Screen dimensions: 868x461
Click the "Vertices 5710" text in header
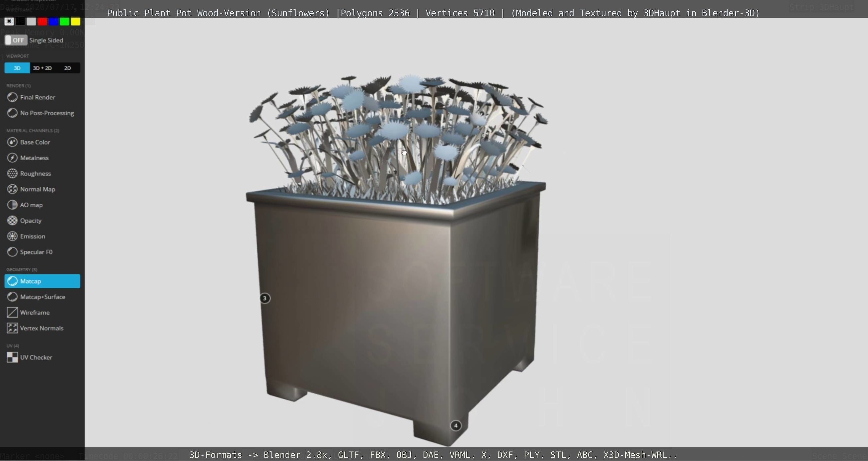(460, 13)
